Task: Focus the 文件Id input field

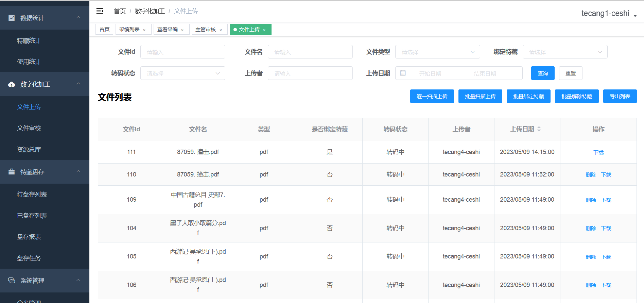Action: click(x=182, y=52)
